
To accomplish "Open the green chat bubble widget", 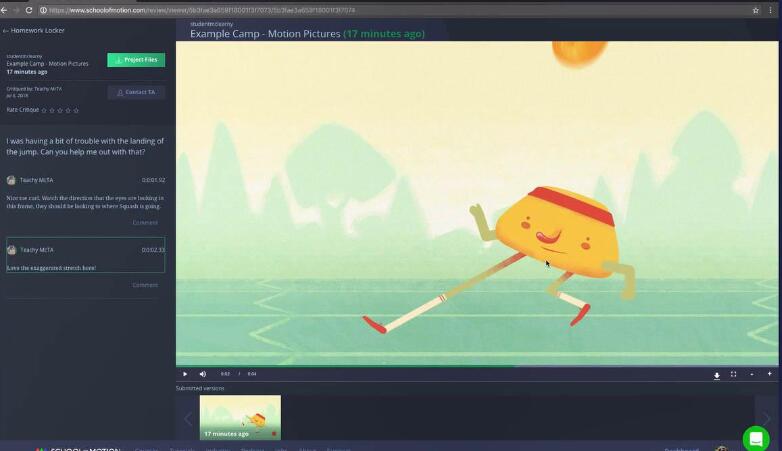I will coord(755,438).
